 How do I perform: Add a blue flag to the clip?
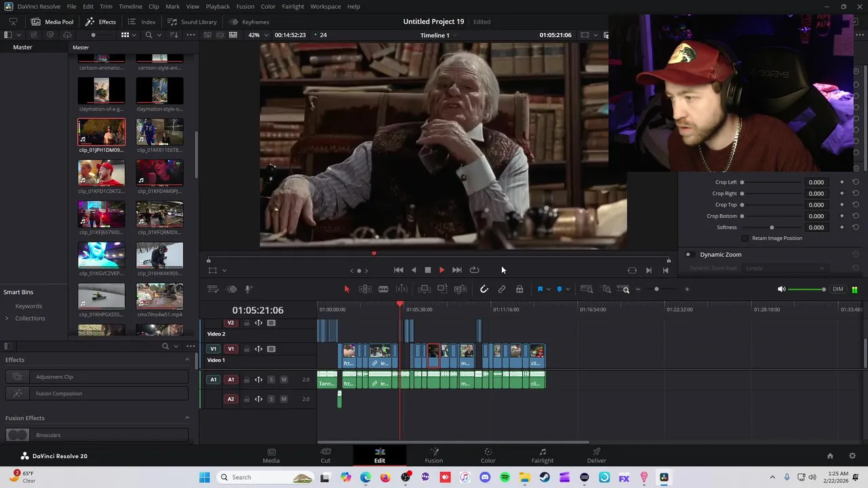[540, 289]
